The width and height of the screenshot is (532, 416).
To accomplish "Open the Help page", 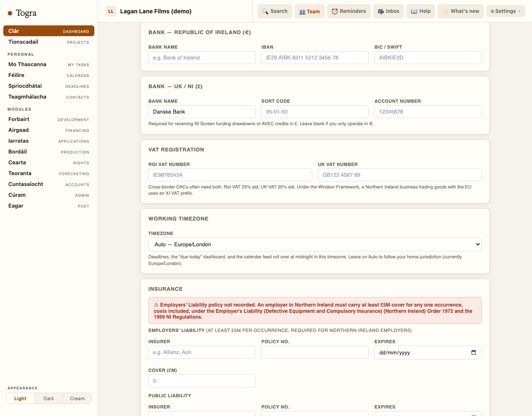I will 421,11.
